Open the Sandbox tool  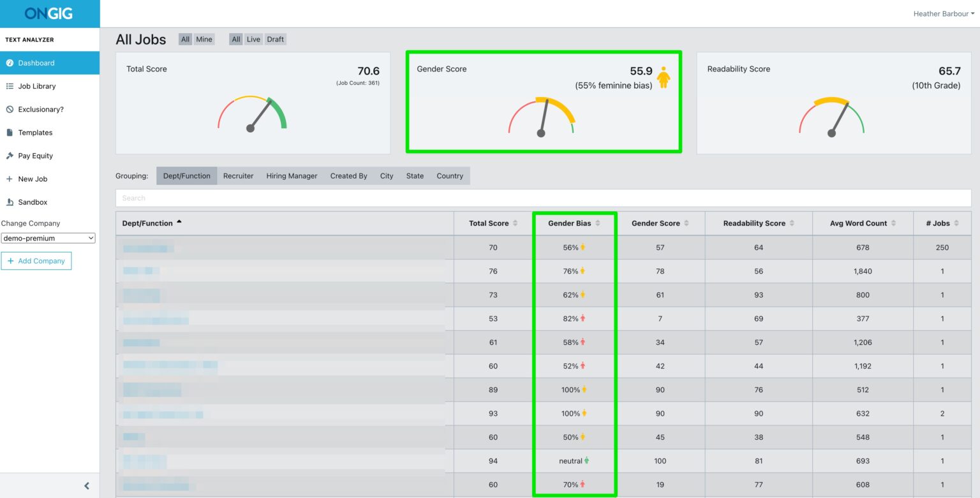34,201
